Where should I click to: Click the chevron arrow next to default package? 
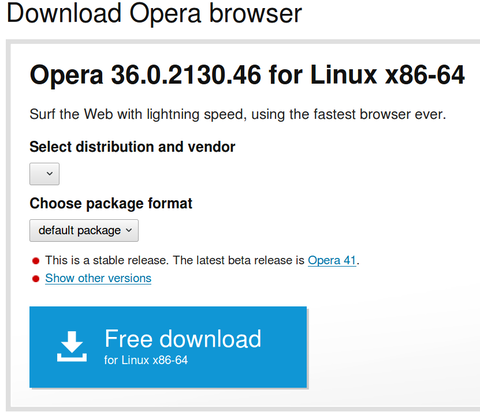point(129,230)
